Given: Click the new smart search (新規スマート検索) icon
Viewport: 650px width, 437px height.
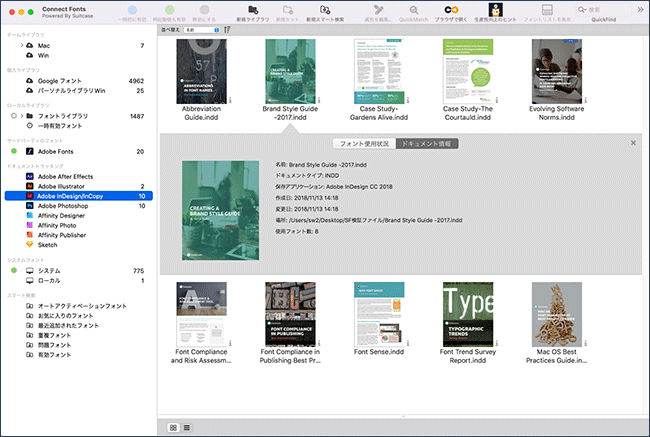Looking at the screenshot, I should [325, 10].
